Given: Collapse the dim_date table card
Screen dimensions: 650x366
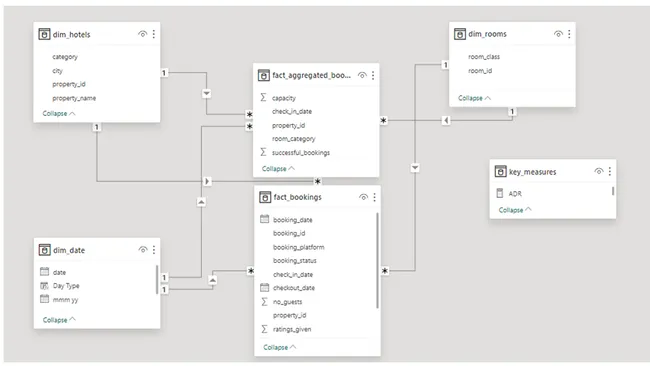Looking at the screenshot, I should (59, 320).
